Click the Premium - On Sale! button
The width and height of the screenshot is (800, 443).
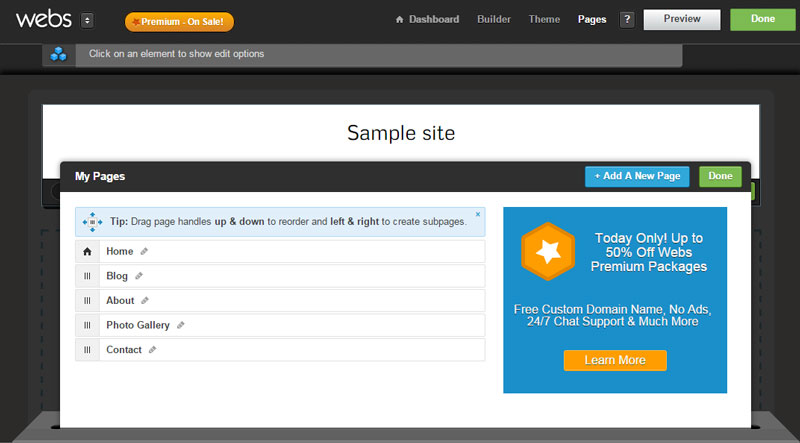(x=179, y=22)
